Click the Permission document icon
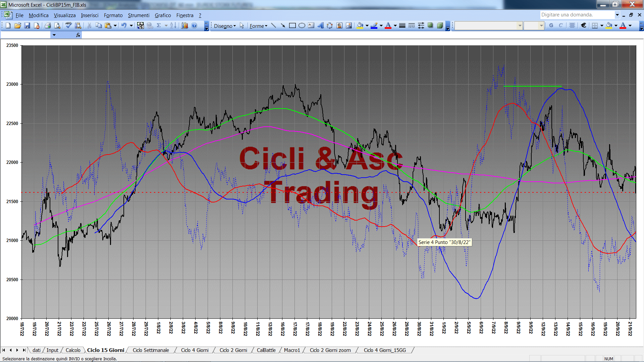Image resolution: width=644 pixels, height=362 pixels. click(37, 25)
